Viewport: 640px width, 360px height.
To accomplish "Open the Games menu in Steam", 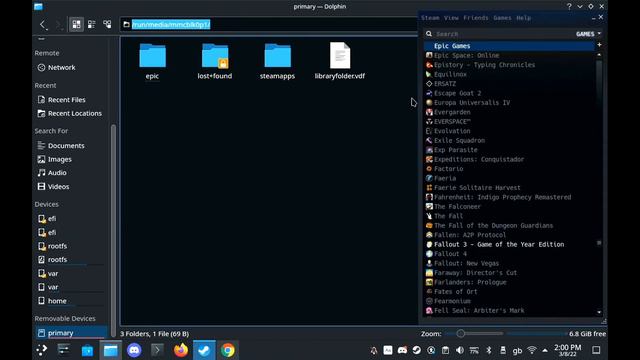I will [x=502, y=18].
